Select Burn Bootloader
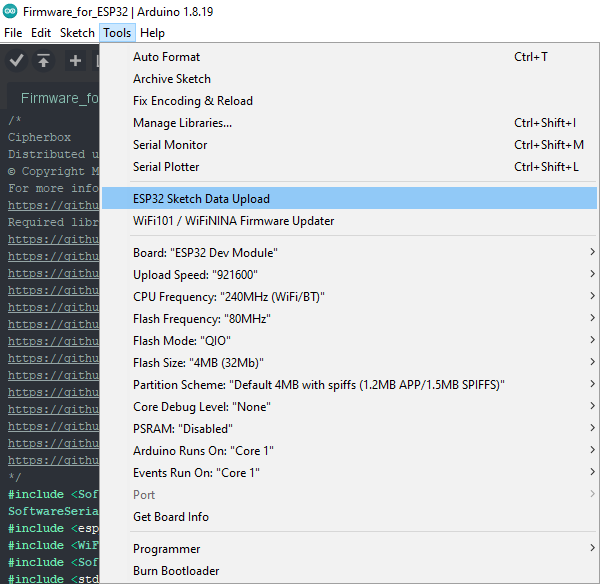Viewport: 600px width, 584px height. [x=349, y=571]
